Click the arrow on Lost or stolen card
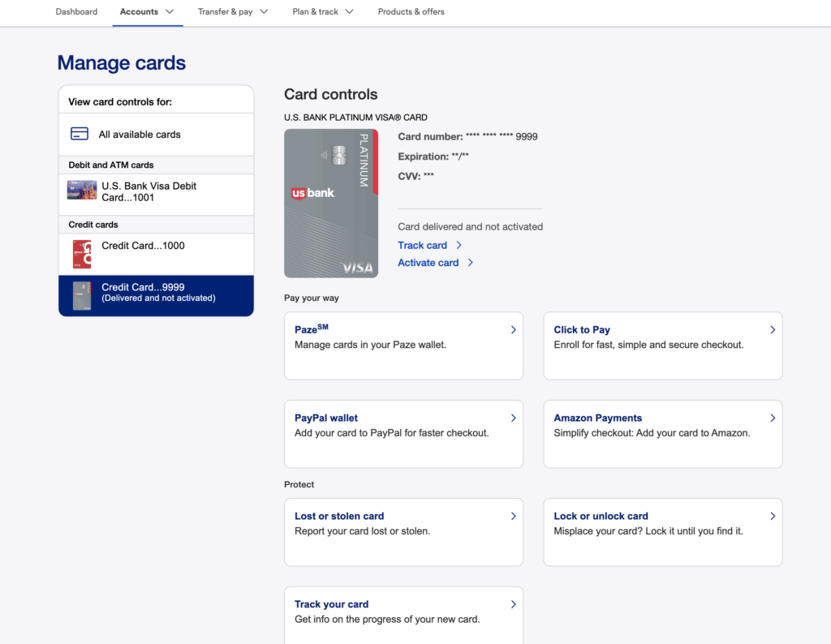 pyautogui.click(x=513, y=517)
